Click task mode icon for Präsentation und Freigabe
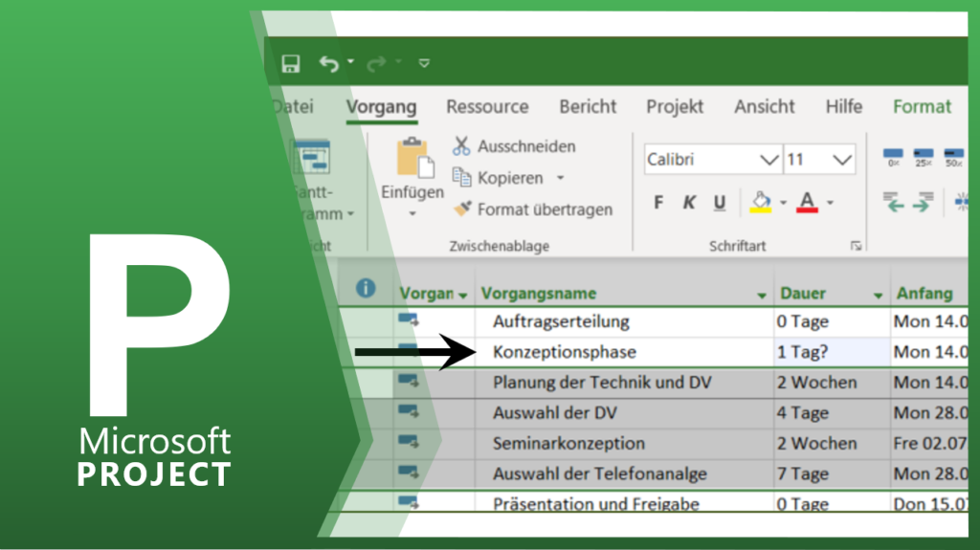This screenshot has height=550, width=980. point(408,502)
